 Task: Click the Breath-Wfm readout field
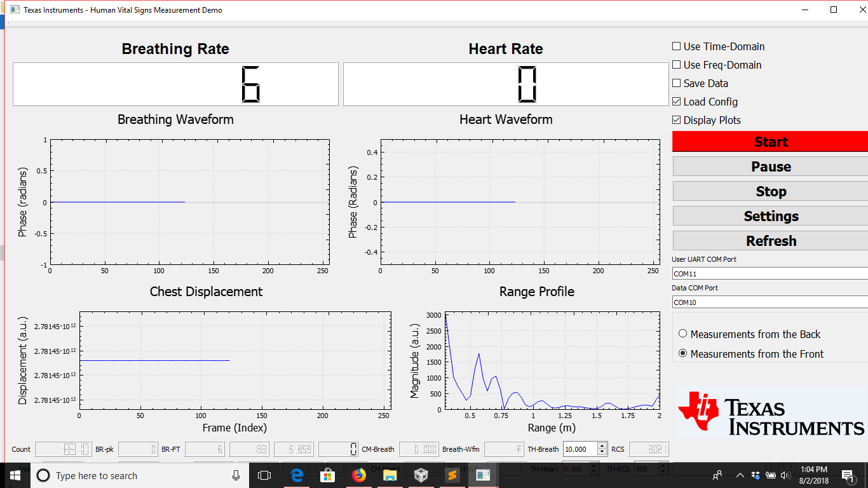(x=504, y=449)
